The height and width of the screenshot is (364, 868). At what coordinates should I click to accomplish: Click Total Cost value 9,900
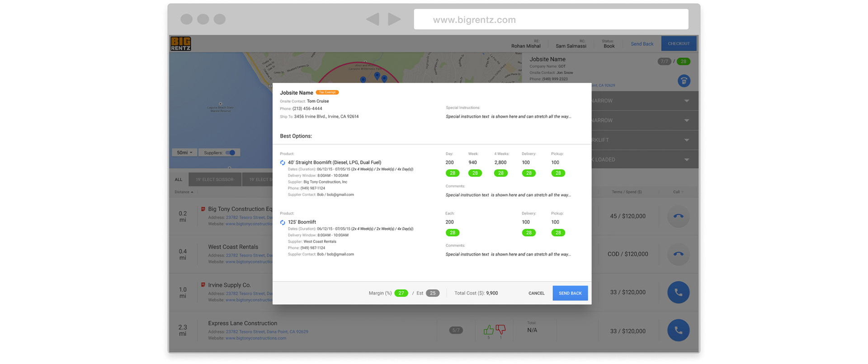(x=492, y=293)
